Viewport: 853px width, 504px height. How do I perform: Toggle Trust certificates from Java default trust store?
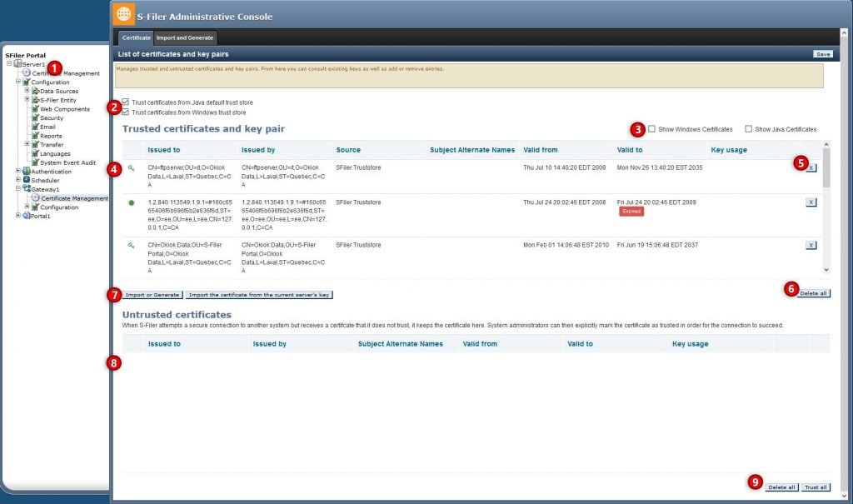(x=126, y=102)
